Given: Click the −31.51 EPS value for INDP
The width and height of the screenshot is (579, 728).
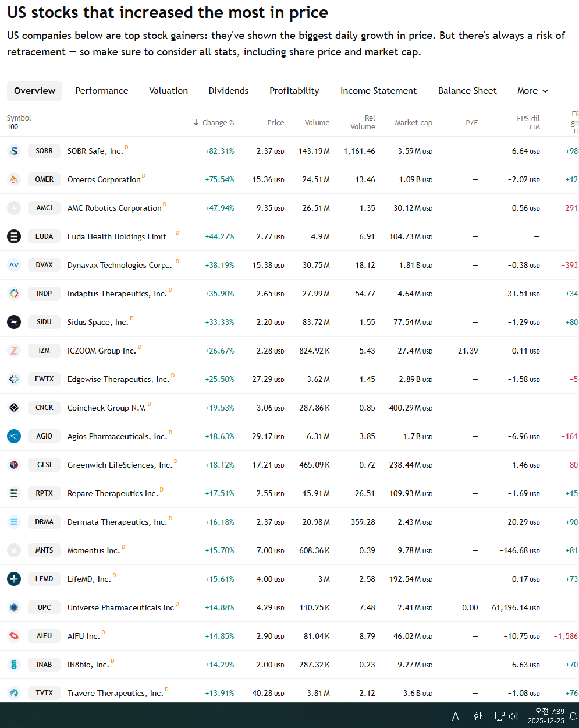Looking at the screenshot, I should point(521,294).
